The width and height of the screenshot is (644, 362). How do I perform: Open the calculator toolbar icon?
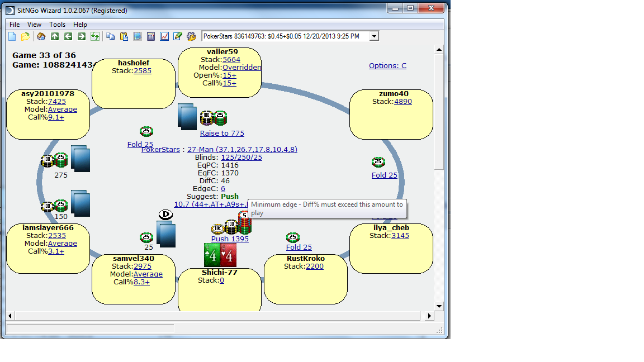pyautogui.click(x=151, y=36)
